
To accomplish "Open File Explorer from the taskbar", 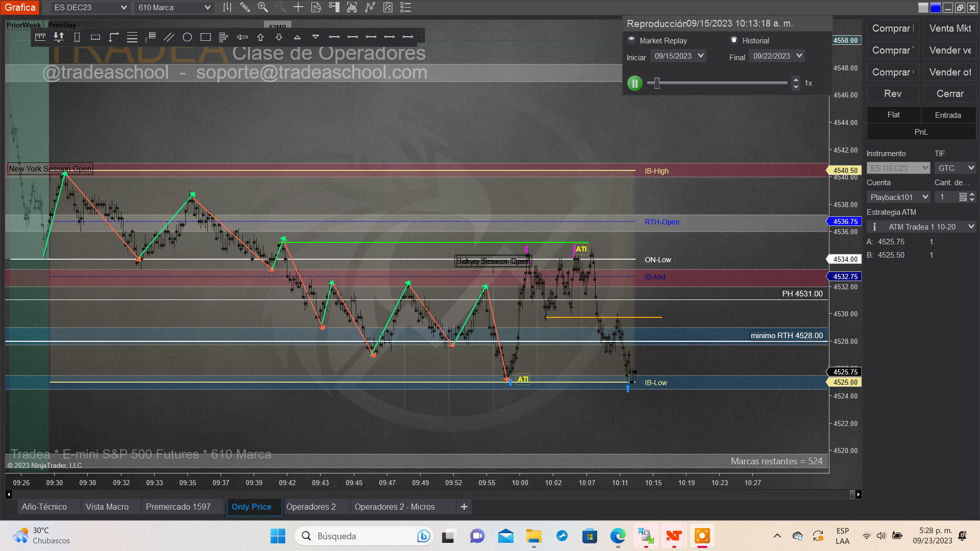I will pos(534,536).
